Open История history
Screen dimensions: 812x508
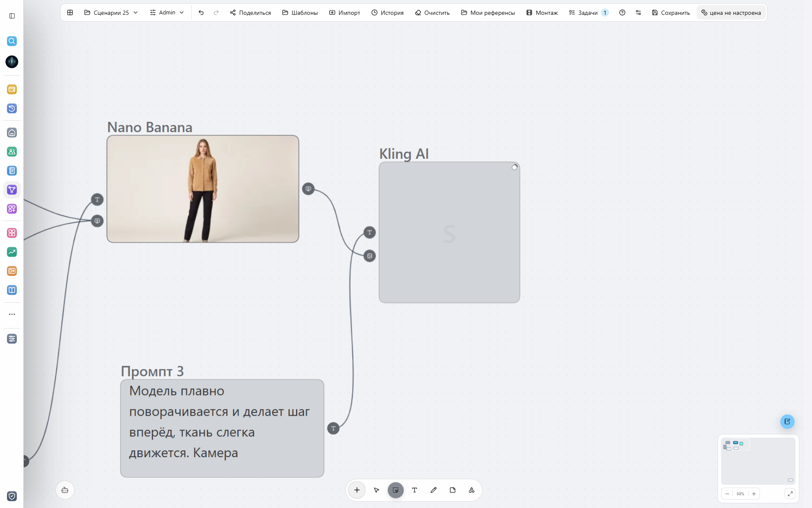[x=387, y=13]
